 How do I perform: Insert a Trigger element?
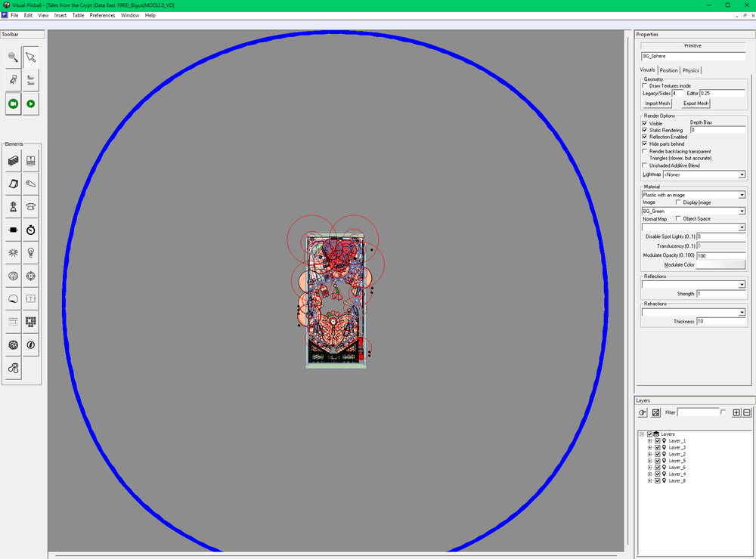point(13,252)
